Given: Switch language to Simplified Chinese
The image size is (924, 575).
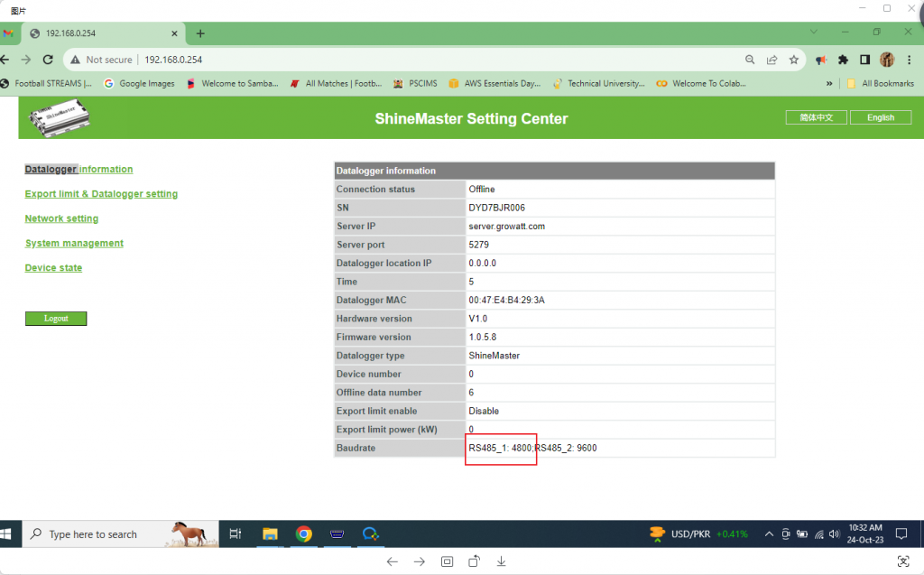Looking at the screenshot, I should (x=816, y=117).
